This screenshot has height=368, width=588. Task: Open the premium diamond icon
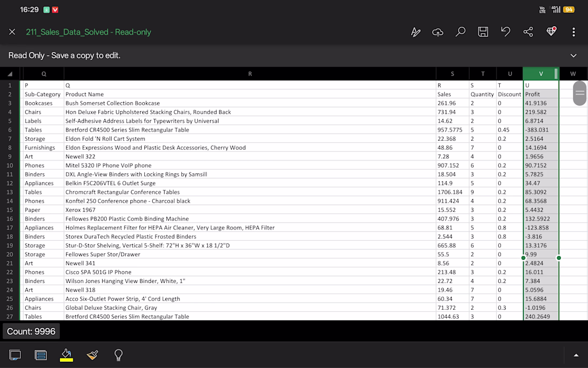pyautogui.click(x=551, y=32)
